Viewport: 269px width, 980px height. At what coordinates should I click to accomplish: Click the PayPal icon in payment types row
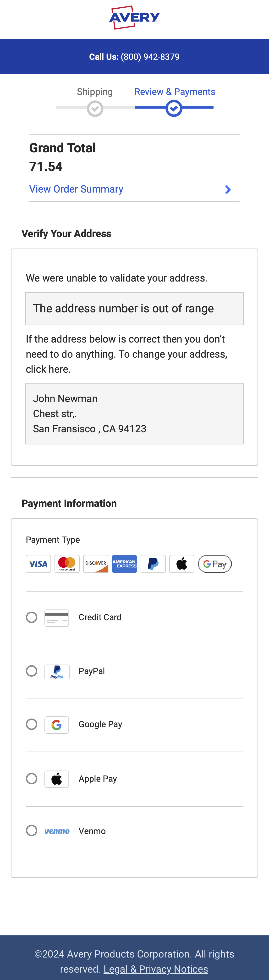(x=153, y=564)
